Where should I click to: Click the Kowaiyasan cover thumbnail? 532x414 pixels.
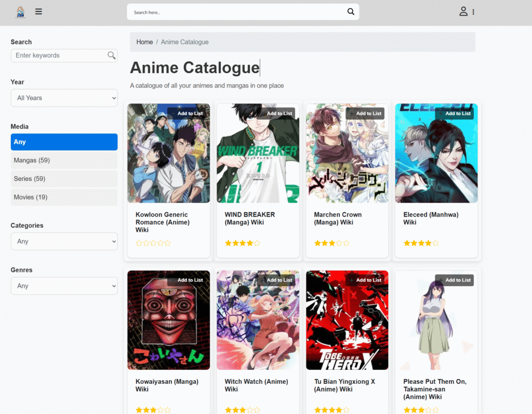[168, 319]
